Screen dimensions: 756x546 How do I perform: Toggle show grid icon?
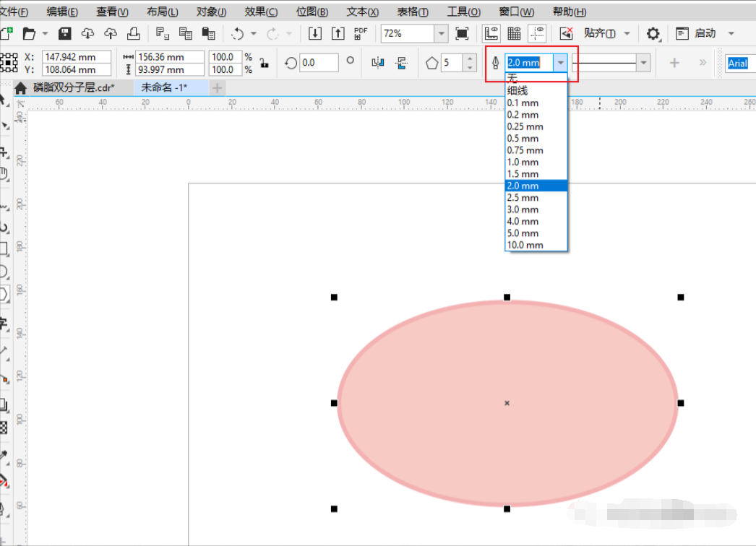pos(514,33)
